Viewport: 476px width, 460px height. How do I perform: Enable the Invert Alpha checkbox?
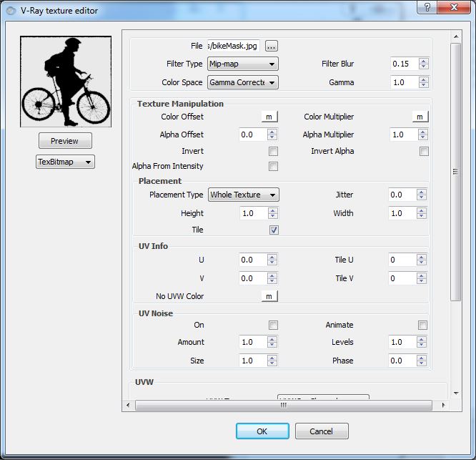pos(424,152)
